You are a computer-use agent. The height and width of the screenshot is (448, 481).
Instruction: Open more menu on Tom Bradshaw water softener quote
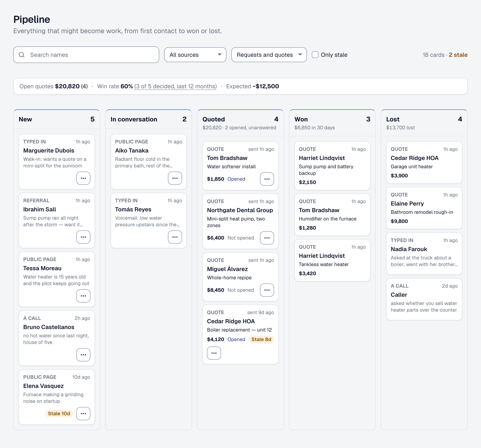[x=267, y=179]
